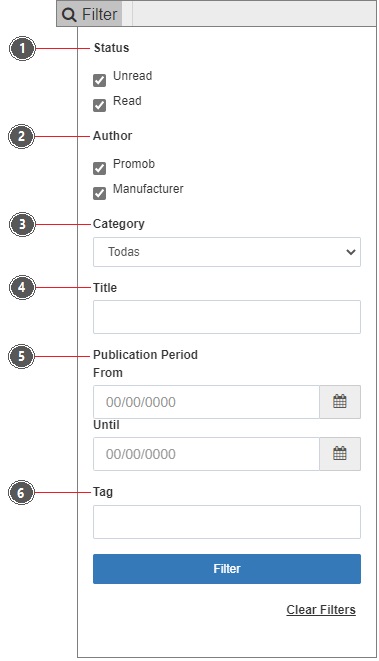Toggle the Manufacturer author checkbox
This screenshot has height=661, width=379.
point(99,193)
